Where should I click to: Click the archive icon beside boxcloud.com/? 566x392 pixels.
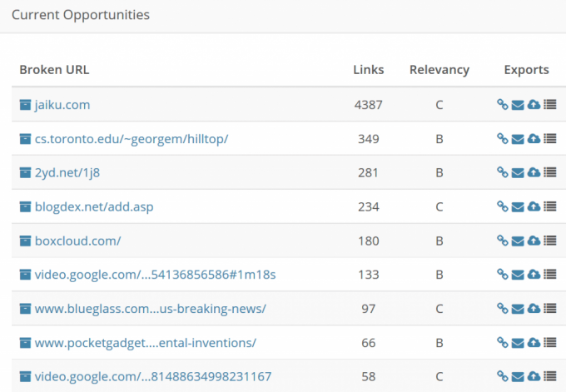click(x=25, y=241)
